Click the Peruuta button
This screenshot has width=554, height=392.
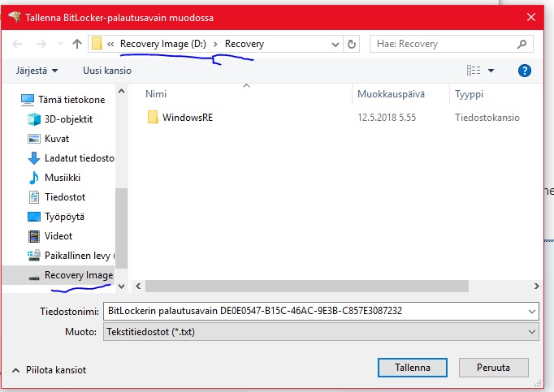493,368
